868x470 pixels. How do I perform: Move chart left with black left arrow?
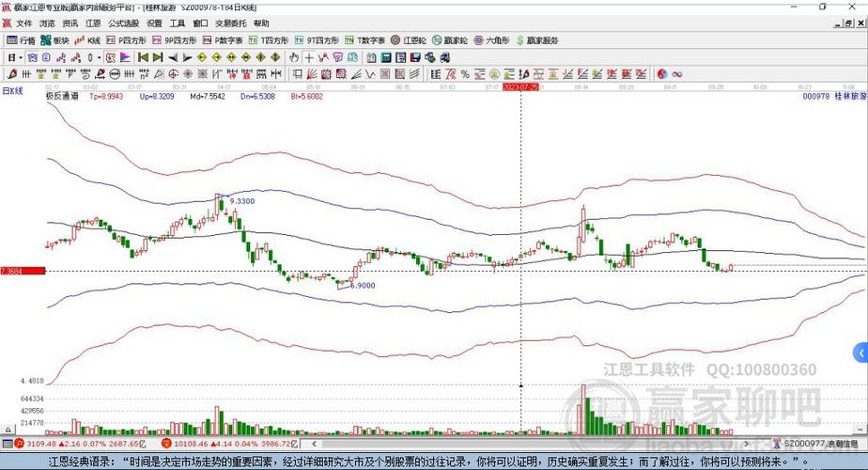pyautogui.click(x=173, y=57)
